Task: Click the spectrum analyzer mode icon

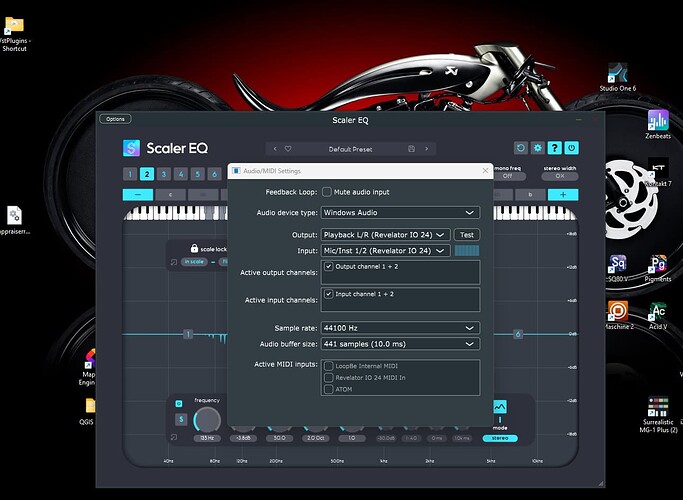Action: (500, 407)
